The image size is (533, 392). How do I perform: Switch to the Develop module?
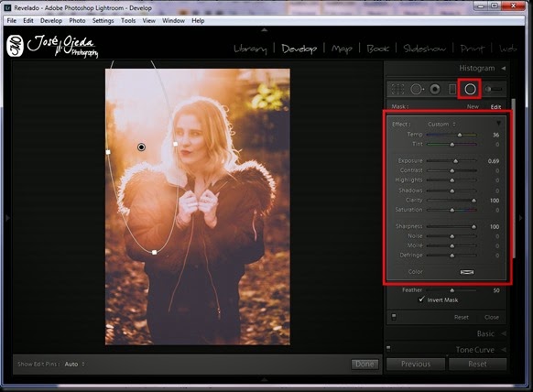[x=299, y=49]
